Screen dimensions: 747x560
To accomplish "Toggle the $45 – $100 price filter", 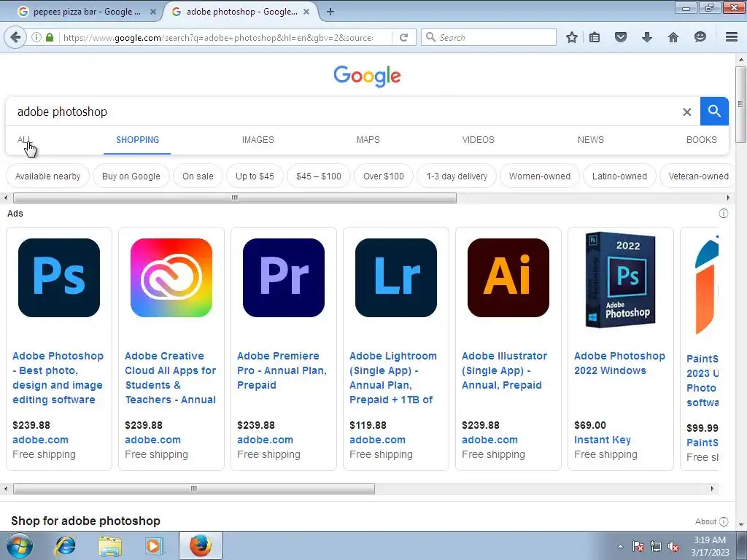I will [x=319, y=176].
